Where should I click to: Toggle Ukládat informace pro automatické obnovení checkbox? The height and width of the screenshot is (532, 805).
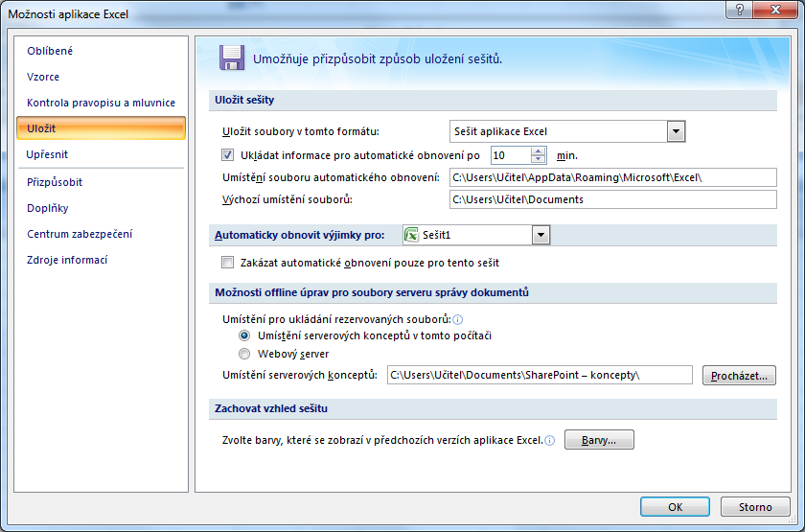pyautogui.click(x=227, y=155)
